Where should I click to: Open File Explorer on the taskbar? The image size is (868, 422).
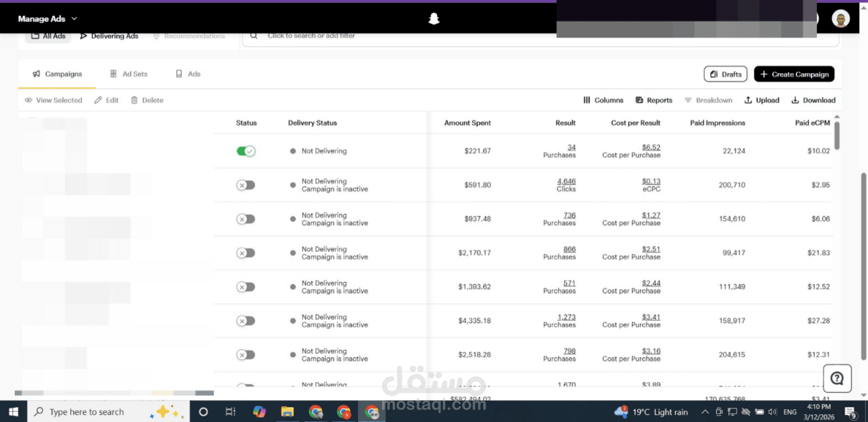pyautogui.click(x=287, y=412)
